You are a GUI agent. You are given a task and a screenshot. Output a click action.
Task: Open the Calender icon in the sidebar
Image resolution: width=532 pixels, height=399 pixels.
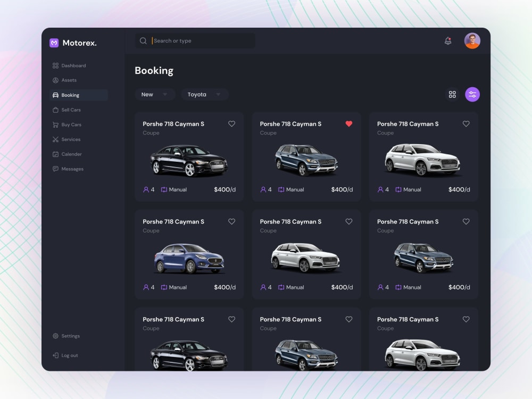point(55,154)
